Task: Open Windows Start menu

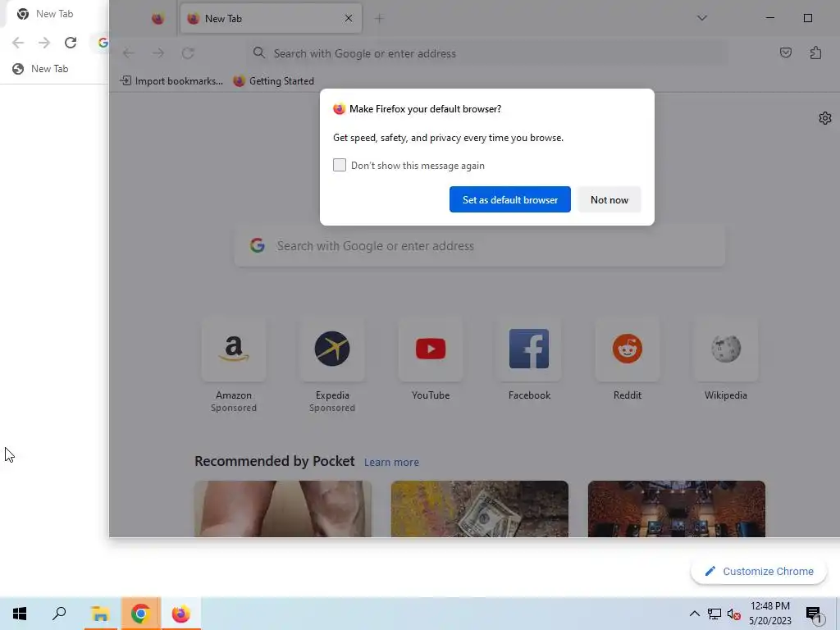Action: (20, 614)
